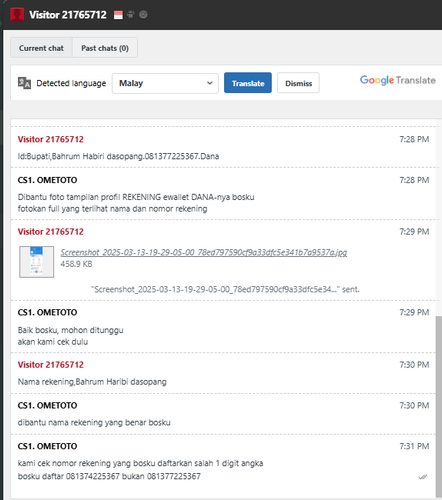Click the Detected language label
The image size is (442, 500).
[71, 83]
